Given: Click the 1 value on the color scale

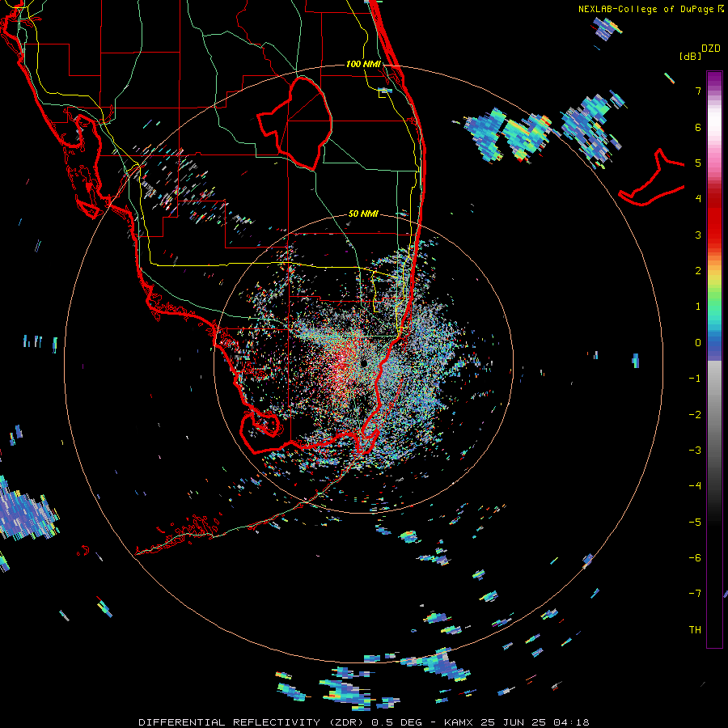Looking at the screenshot, I should point(698,307).
